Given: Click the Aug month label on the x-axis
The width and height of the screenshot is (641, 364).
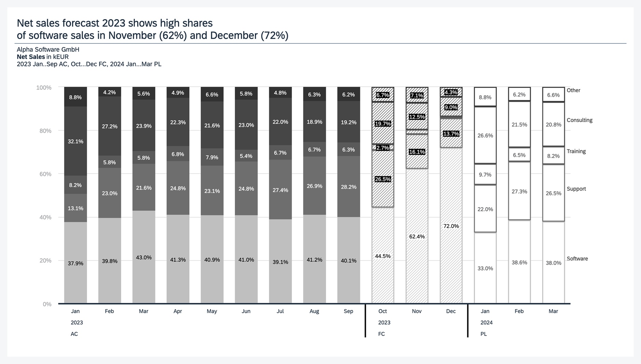Looking at the screenshot, I should [x=314, y=311].
